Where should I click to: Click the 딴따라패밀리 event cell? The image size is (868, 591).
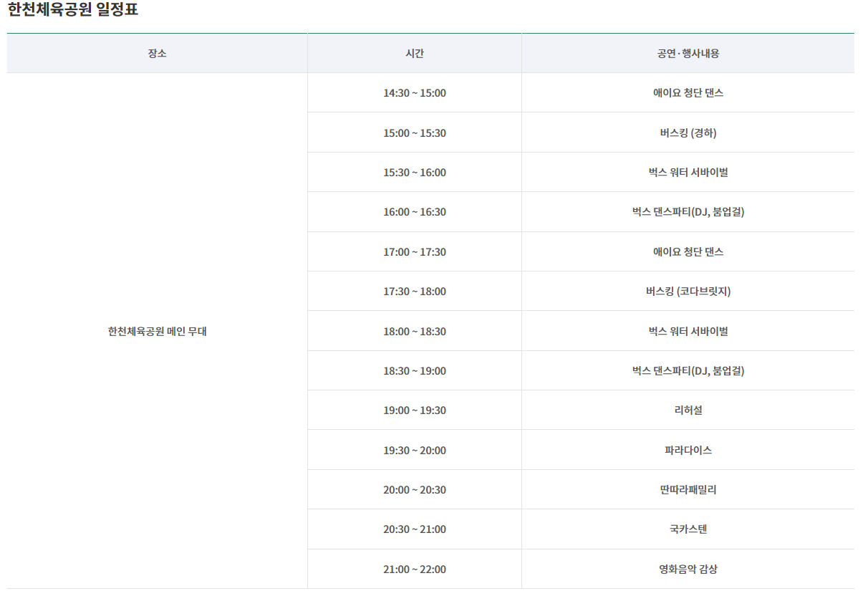tap(688, 489)
